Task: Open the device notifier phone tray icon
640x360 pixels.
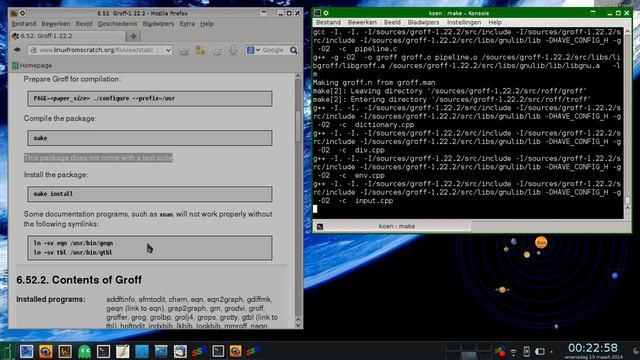Action: [x=527, y=352]
